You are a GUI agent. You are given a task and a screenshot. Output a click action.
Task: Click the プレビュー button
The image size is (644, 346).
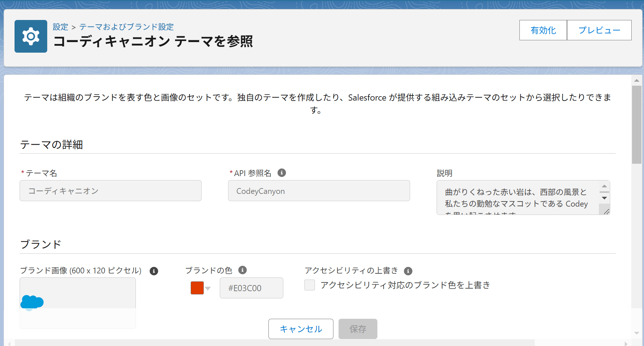pyautogui.click(x=599, y=30)
